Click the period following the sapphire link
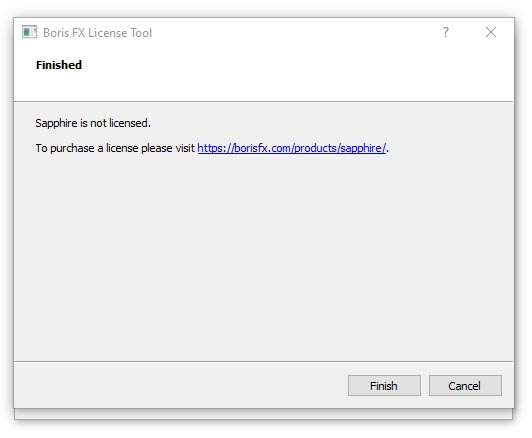Screen dimensions: 532x438 point(387,151)
